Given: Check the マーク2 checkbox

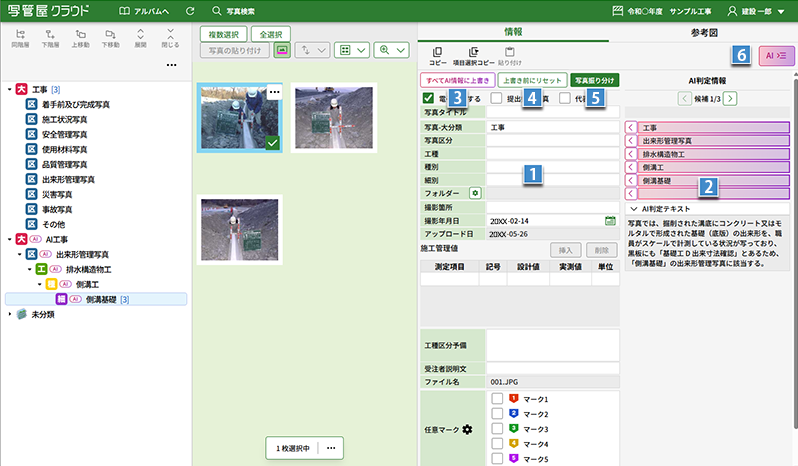Looking at the screenshot, I should 497,413.
